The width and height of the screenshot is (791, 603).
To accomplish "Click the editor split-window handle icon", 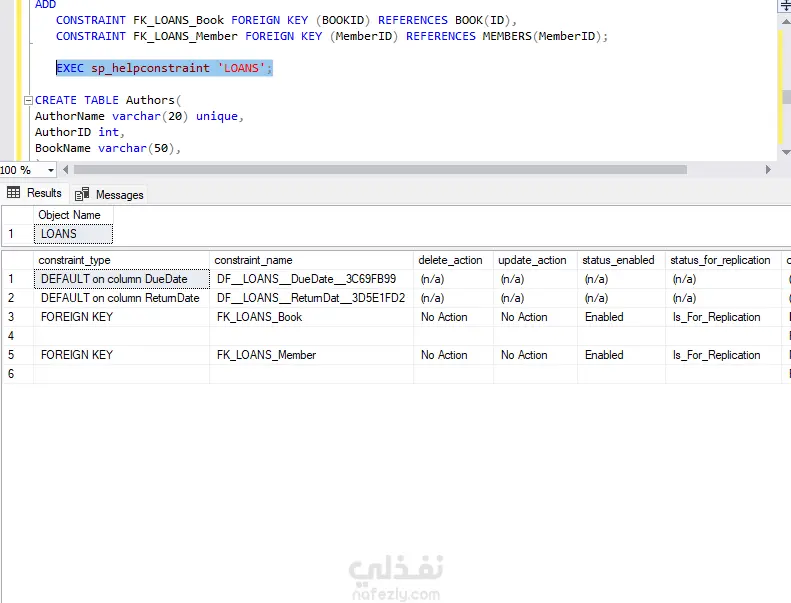I will 785,5.
